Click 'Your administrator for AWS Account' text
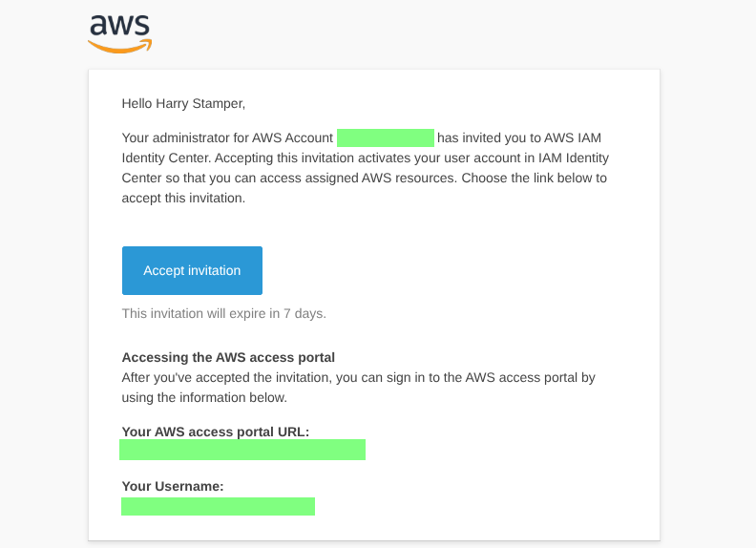Image resolution: width=756 pixels, height=548 pixels. coord(227,137)
